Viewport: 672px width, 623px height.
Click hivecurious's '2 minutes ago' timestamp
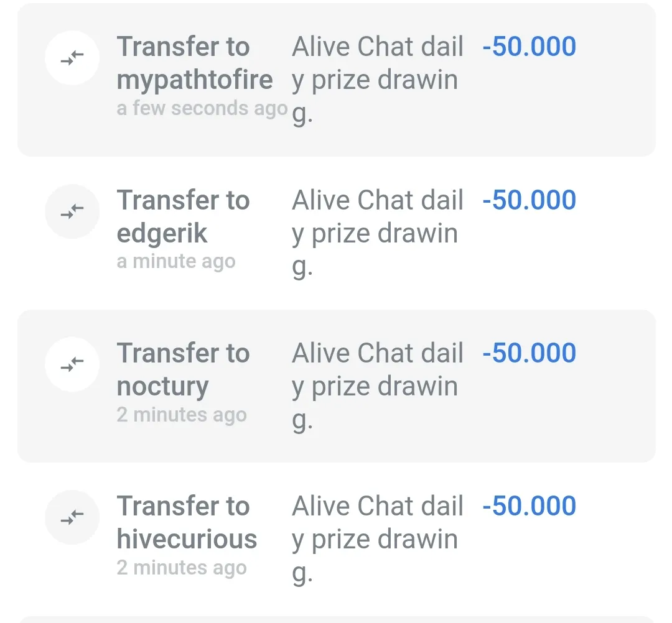tap(182, 568)
